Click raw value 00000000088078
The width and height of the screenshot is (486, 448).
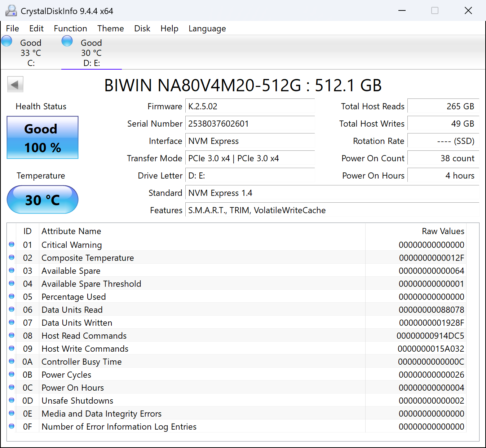pos(432,310)
